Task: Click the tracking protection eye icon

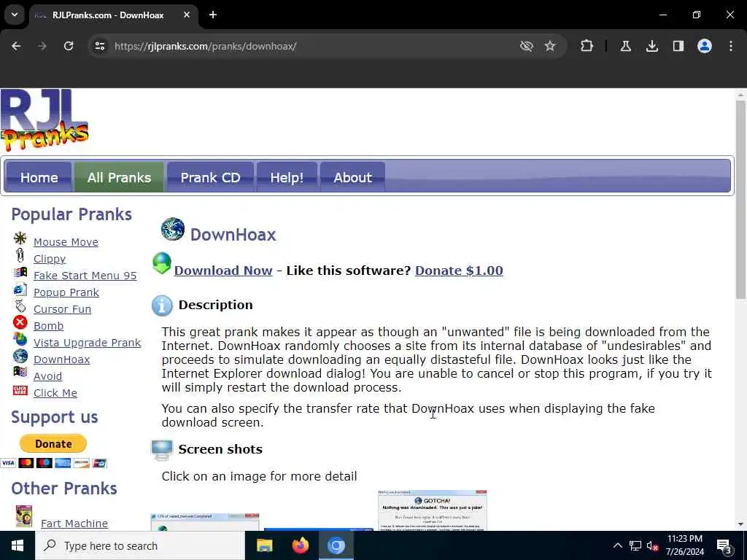Action: coord(526,46)
